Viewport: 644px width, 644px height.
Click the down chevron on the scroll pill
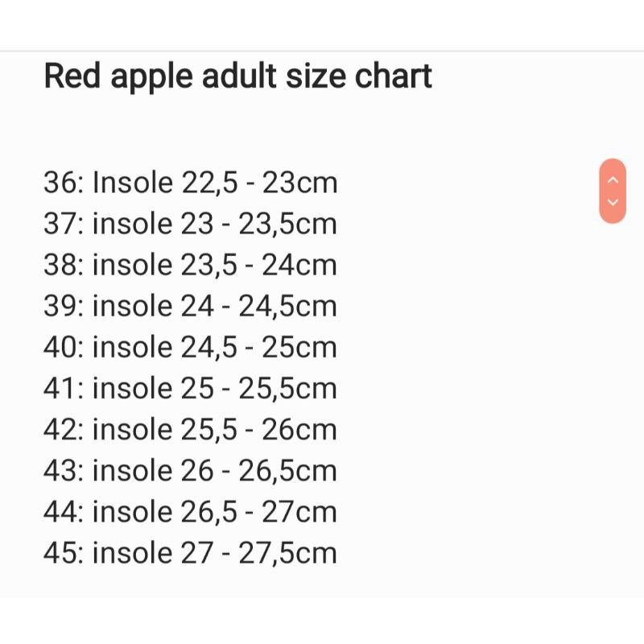coord(613,202)
